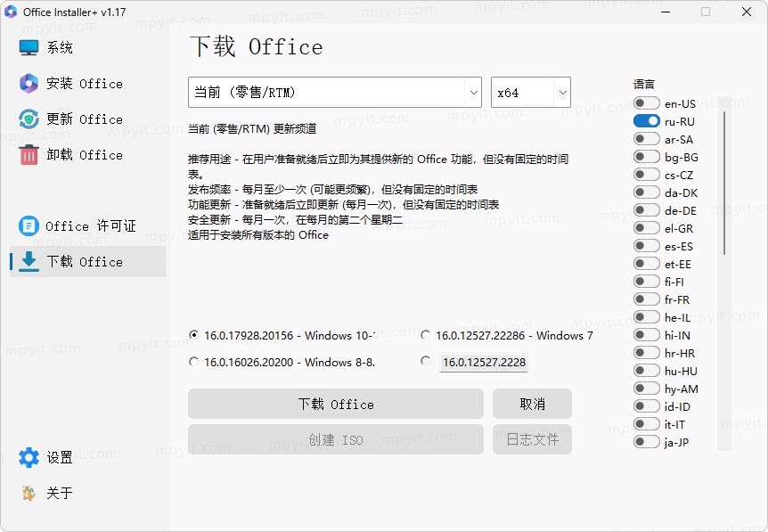Toggle the el-GR language switch
Screen dimensions: 768x532
(x=647, y=228)
